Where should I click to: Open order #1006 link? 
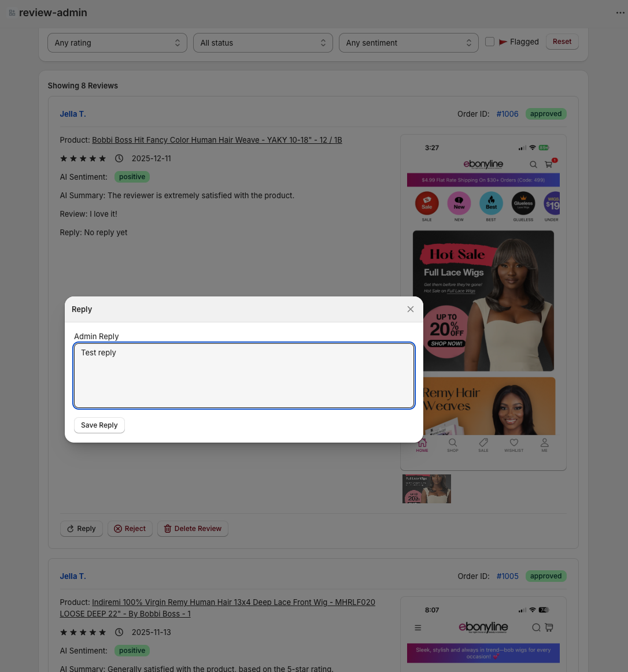507,114
